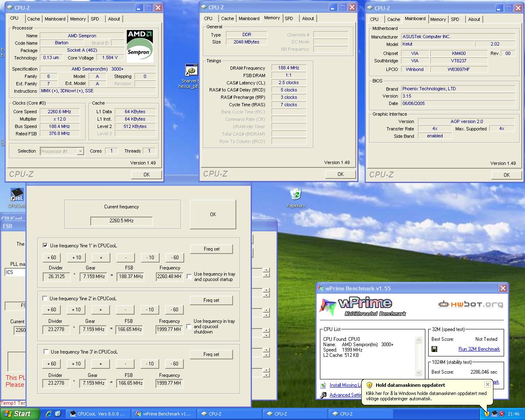The image size is (525, 420).
Task: Enable 'Use frequency fine 3 in CPUCooL' checkbox
Action: (x=46, y=352)
